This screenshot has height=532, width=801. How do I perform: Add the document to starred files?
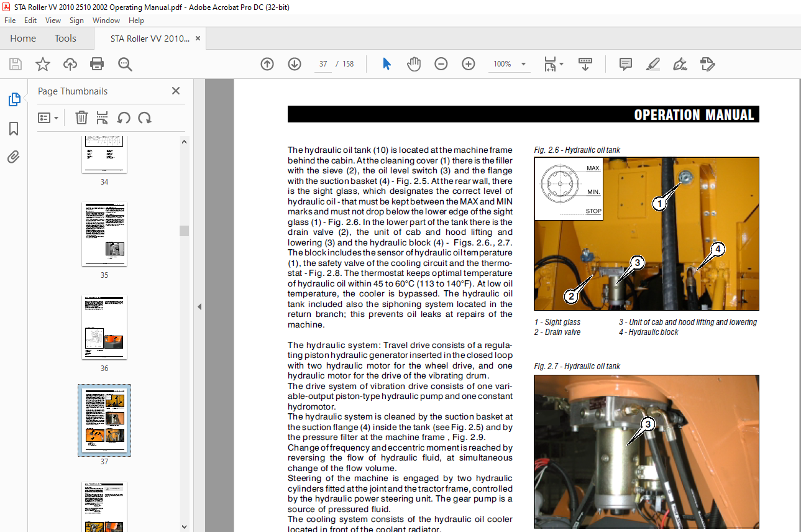tap(42, 64)
